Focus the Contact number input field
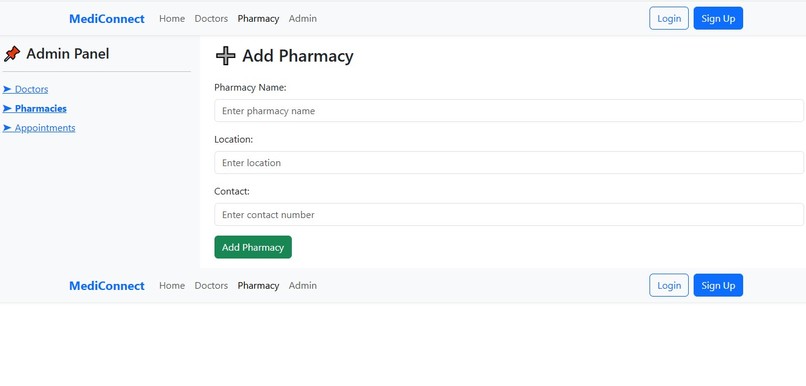This screenshot has width=806, height=386. [x=509, y=214]
